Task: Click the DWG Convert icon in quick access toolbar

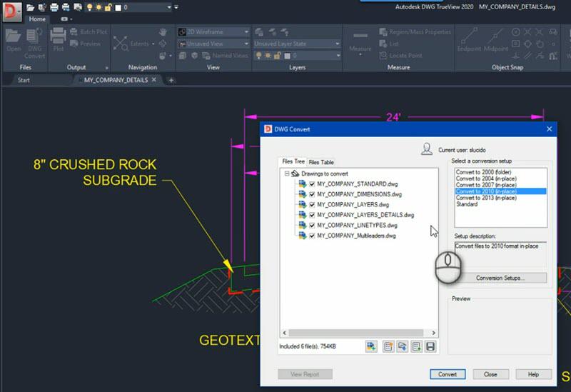Action: [x=42, y=7]
